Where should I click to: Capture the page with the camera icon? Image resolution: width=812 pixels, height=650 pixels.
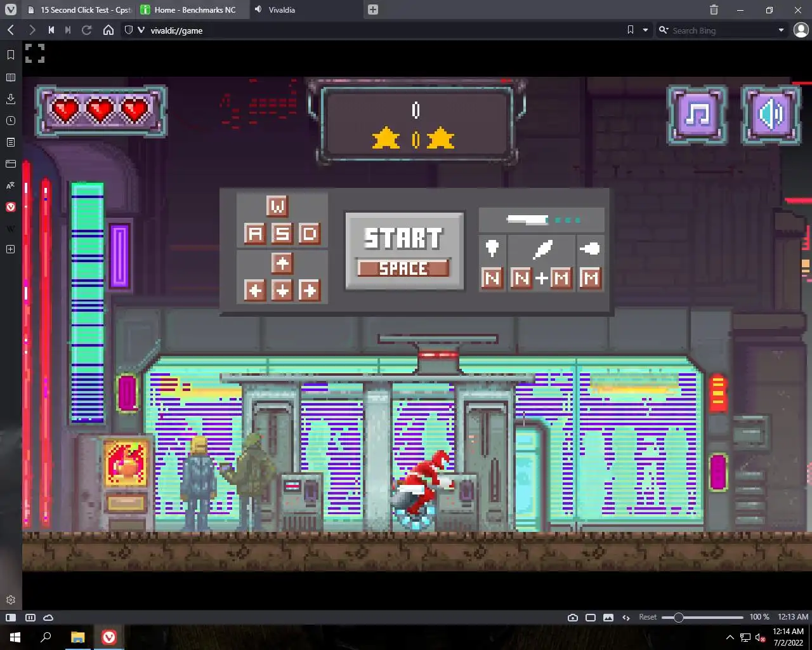point(573,617)
